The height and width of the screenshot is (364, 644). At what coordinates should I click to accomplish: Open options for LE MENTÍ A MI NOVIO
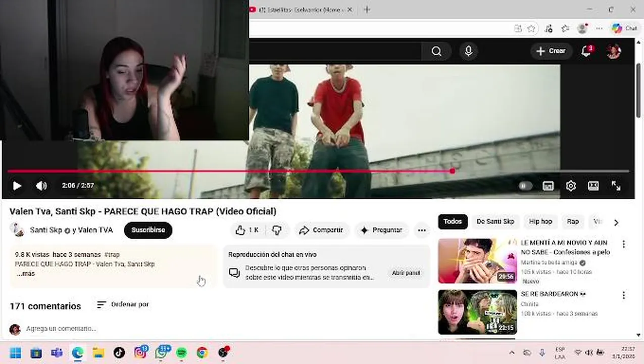pos(624,244)
